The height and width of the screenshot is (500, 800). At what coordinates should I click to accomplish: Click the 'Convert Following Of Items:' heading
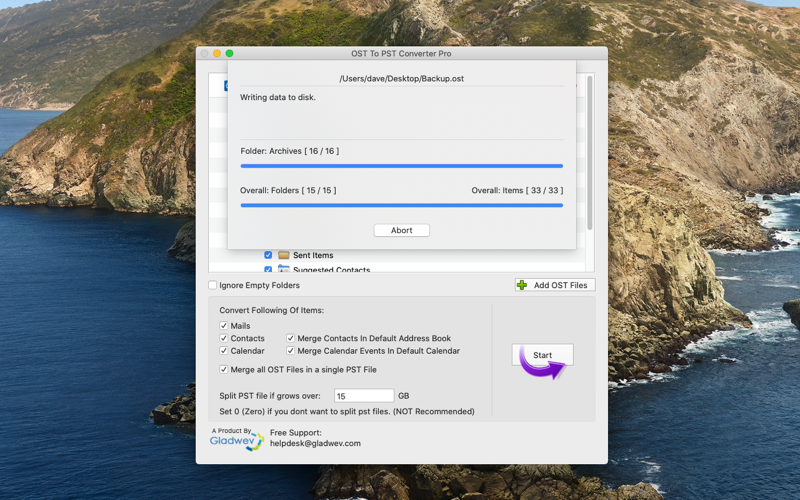point(271,310)
